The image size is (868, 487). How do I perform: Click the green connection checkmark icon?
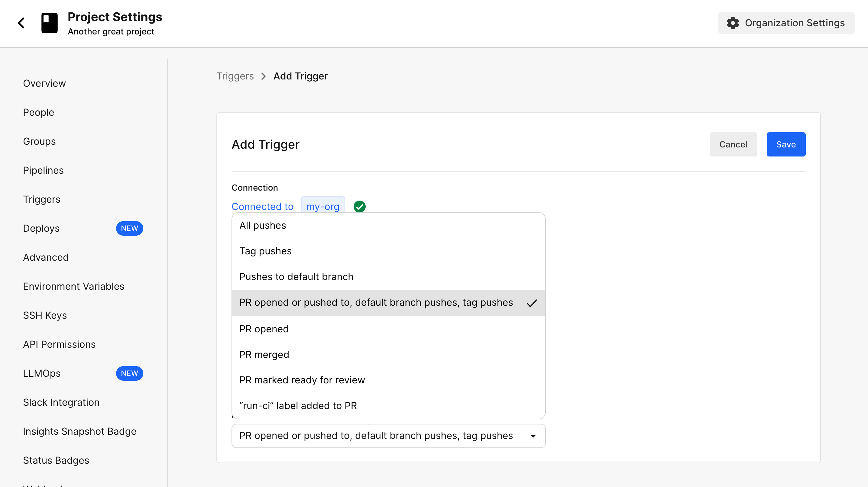click(x=360, y=206)
